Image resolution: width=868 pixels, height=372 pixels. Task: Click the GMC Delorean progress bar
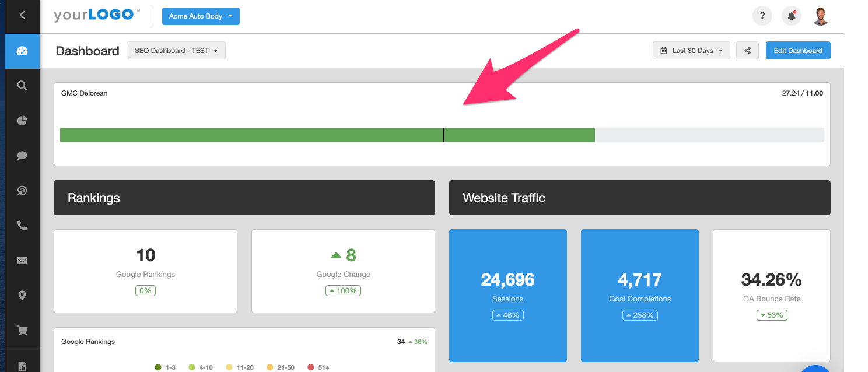pos(442,135)
